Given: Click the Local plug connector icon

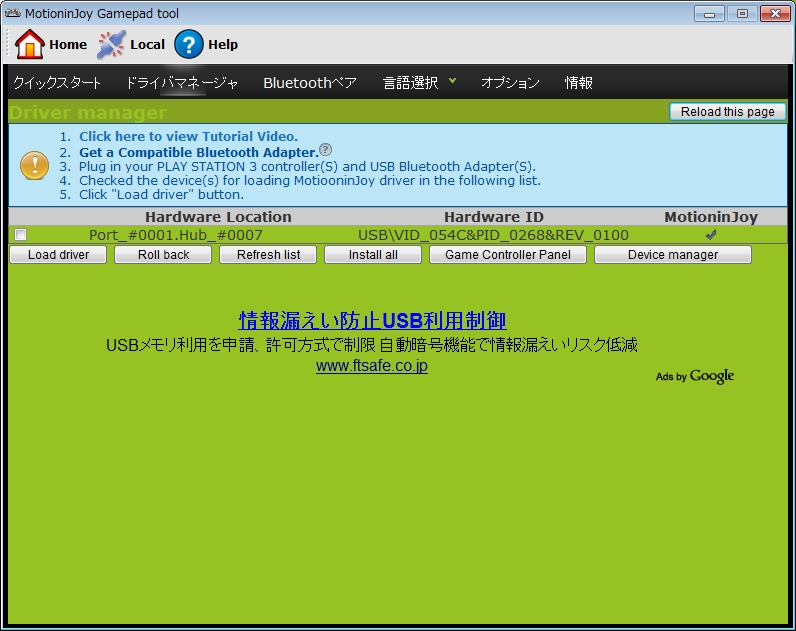Looking at the screenshot, I should click(x=111, y=45).
